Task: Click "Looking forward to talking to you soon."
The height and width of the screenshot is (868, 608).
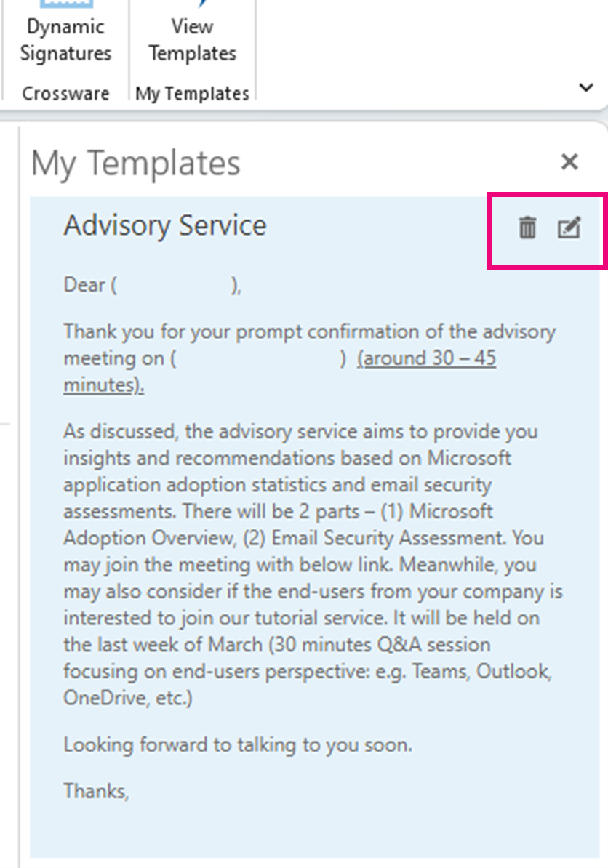Action: coord(238,744)
